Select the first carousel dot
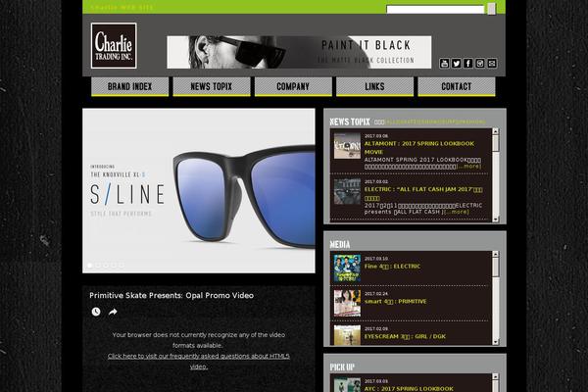Image resolution: width=588 pixels, height=392 pixels. click(x=89, y=266)
